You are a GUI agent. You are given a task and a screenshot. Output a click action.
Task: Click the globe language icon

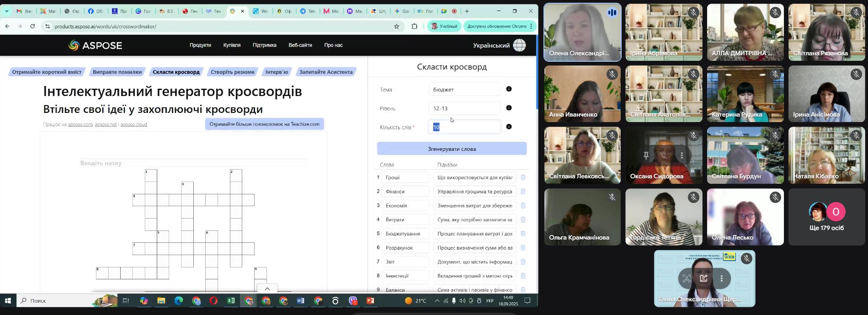pos(519,45)
